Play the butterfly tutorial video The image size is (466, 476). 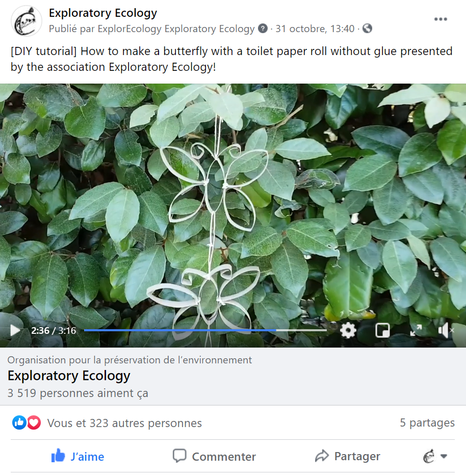tap(14, 330)
